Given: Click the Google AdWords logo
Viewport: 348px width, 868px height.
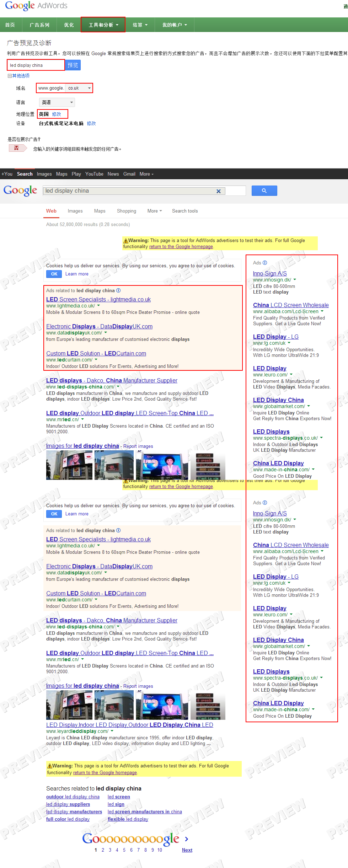Looking at the screenshot, I should [36, 6].
